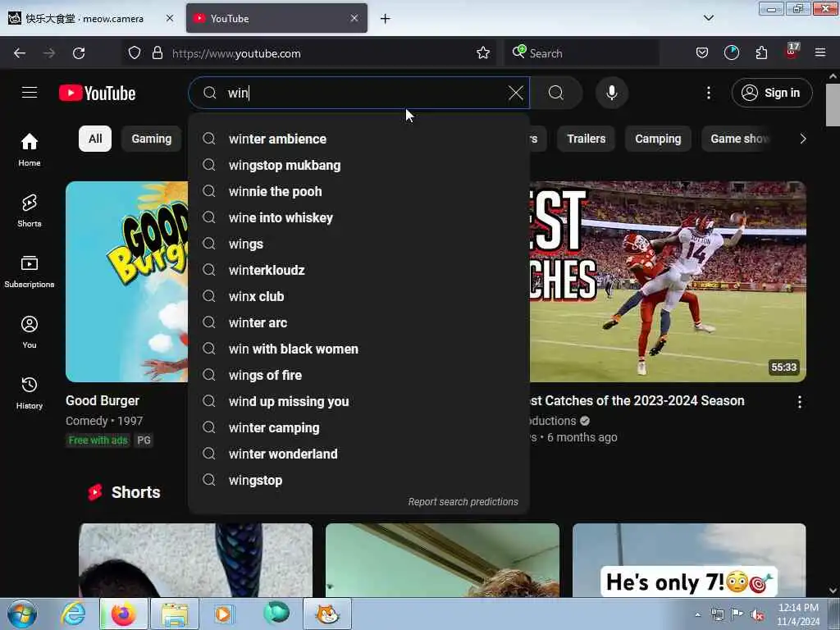Close the meow.camera tab
The height and width of the screenshot is (630, 840).
click(x=169, y=18)
